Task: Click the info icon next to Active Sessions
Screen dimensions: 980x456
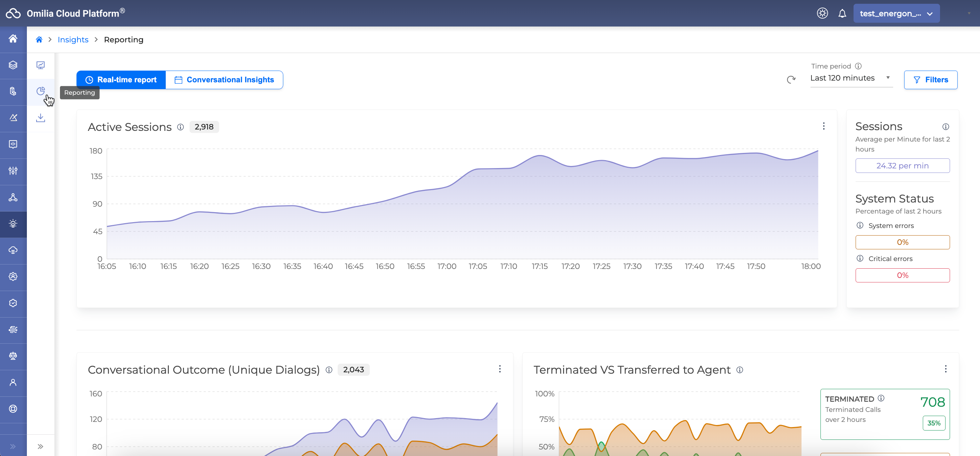Action: click(180, 127)
